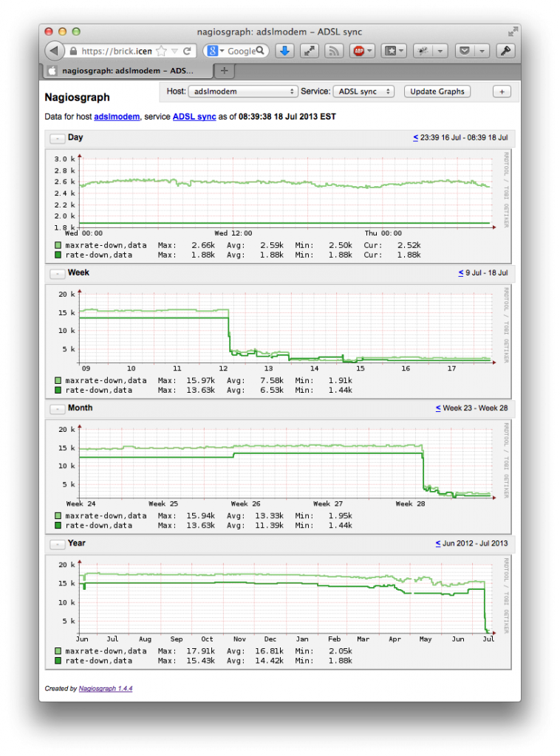Click the wrench tool icon in toolbar
The image size is (560, 756).
505,51
